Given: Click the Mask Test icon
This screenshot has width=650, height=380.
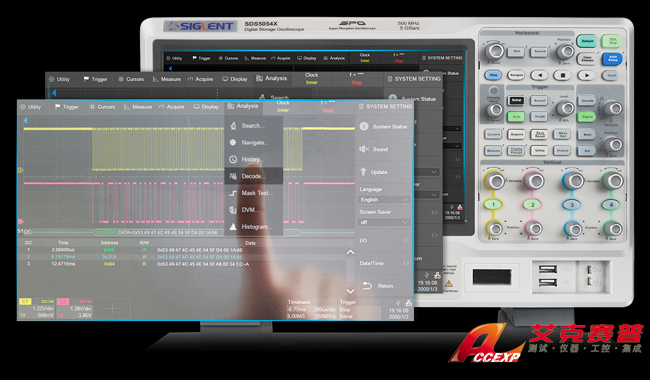Looking at the screenshot, I should tap(233, 193).
